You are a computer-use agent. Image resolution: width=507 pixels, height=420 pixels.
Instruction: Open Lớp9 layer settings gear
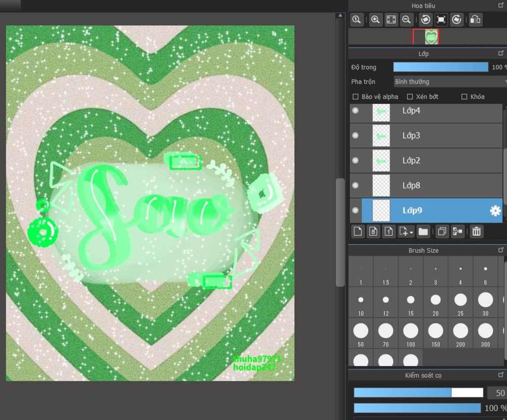pyautogui.click(x=495, y=210)
